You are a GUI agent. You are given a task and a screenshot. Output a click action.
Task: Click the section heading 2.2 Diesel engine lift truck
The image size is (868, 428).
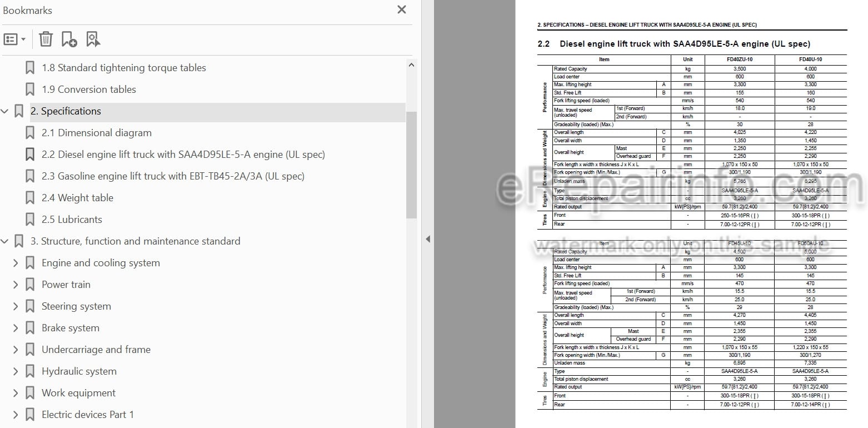point(674,43)
